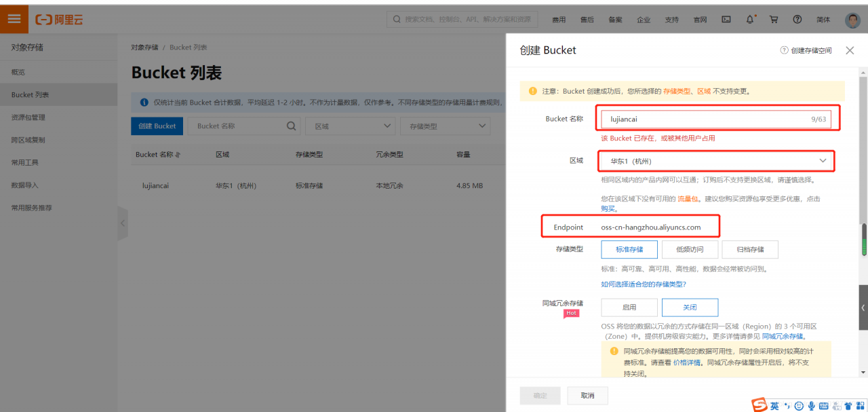
Task: Open the 区域 dropdown in create panel
Action: pyautogui.click(x=715, y=161)
